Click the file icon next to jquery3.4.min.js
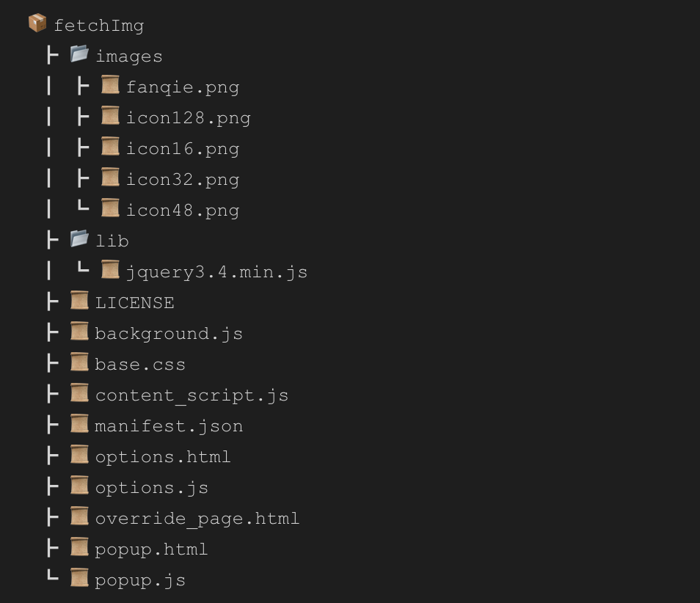This screenshot has width=700, height=603. click(110, 270)
